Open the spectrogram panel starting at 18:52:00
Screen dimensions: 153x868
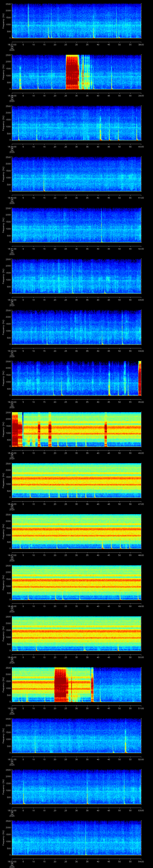coord(76,786)
